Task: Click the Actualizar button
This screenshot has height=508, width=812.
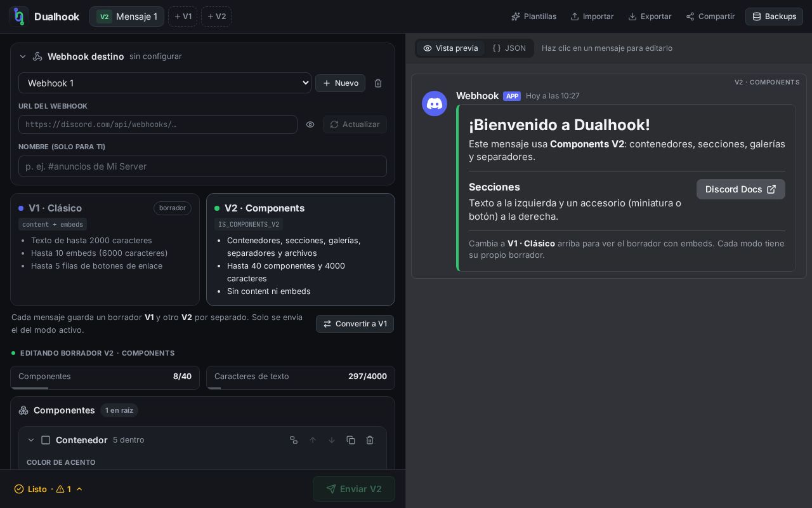Action: point(355,124)
